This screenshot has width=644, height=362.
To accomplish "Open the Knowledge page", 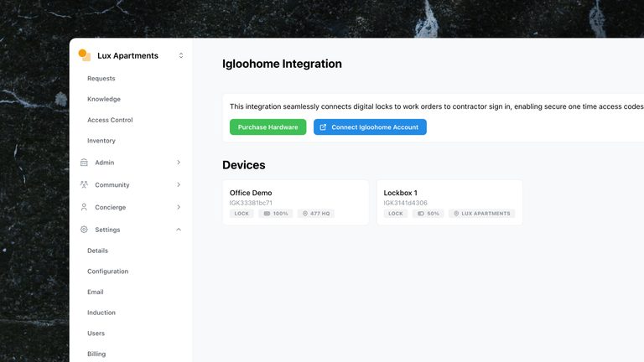I will pyautogui.click(x=104, y=99).
